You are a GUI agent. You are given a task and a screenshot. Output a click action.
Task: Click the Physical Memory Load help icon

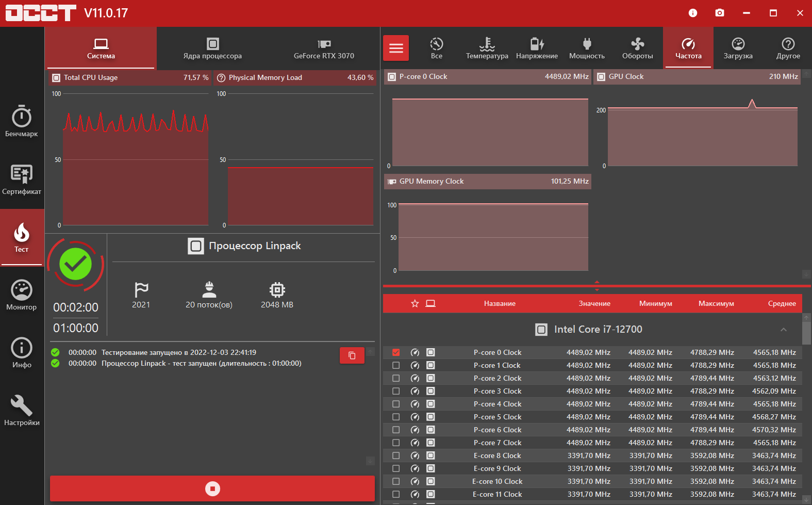[x=221, y=78]
